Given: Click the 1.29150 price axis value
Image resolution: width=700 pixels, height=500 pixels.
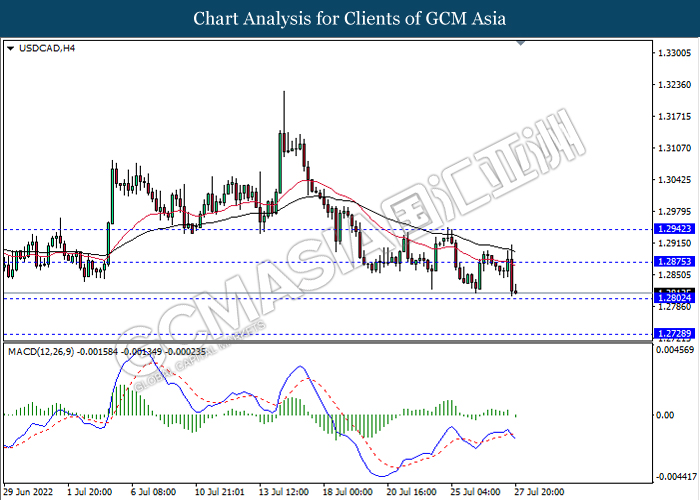Looking at the screenshot, I should point(675,243).
